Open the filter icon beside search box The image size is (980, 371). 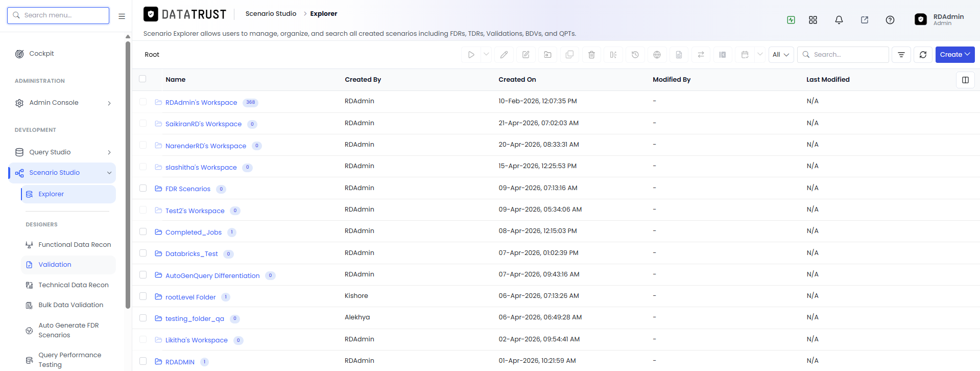pyautogui.click(x=901, y=55)
